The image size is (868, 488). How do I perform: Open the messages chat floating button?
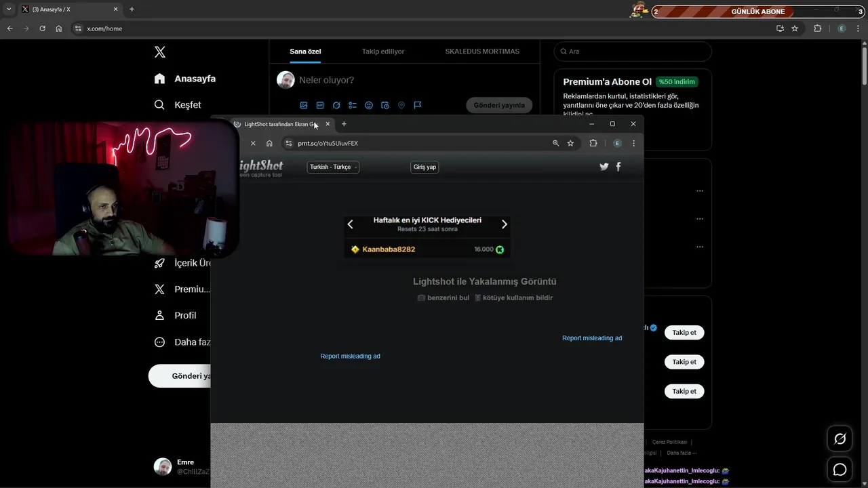[840, 470]
